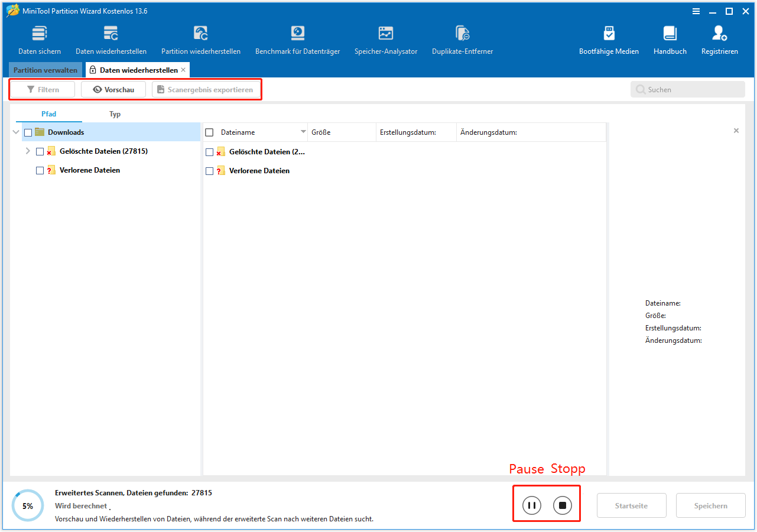The height and width of the screenshot is (532, 757).
Task: Select Verlorene Dateien in tree
Action: click(x=90, y=170)
